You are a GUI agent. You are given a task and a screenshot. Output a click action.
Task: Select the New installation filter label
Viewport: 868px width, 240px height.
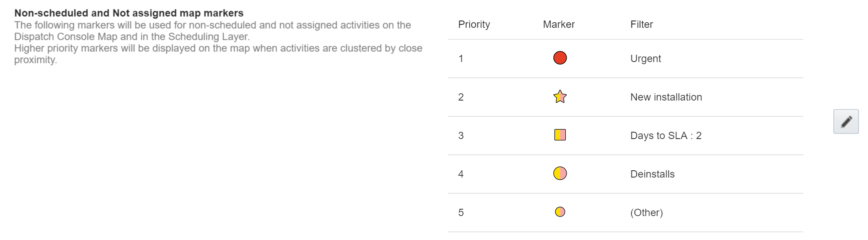(666, 97)
